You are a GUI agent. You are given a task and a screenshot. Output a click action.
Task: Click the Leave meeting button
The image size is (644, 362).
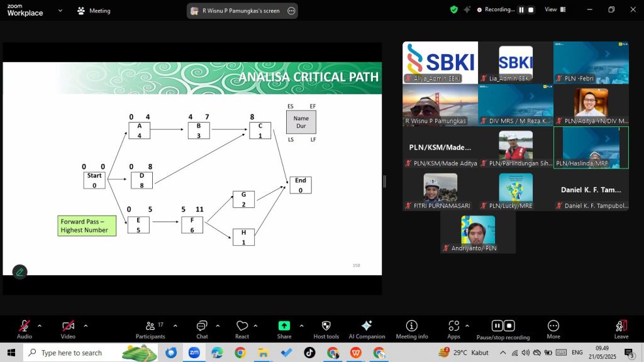coord(621,329)
